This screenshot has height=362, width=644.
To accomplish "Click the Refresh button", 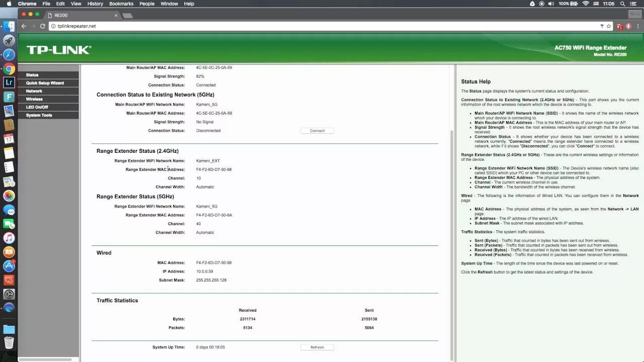I will tap(317, 347).
